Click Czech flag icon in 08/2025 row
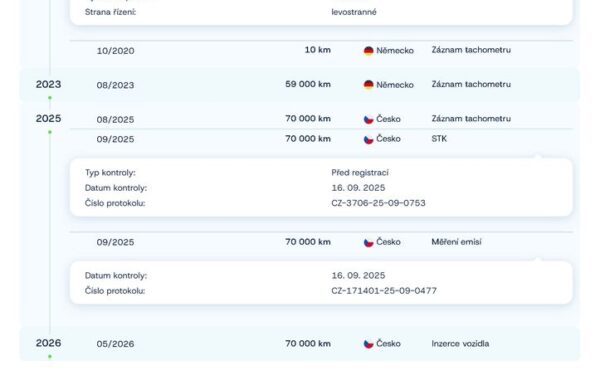The height and width of the screenshot is (390, 600). pos(368,119)
